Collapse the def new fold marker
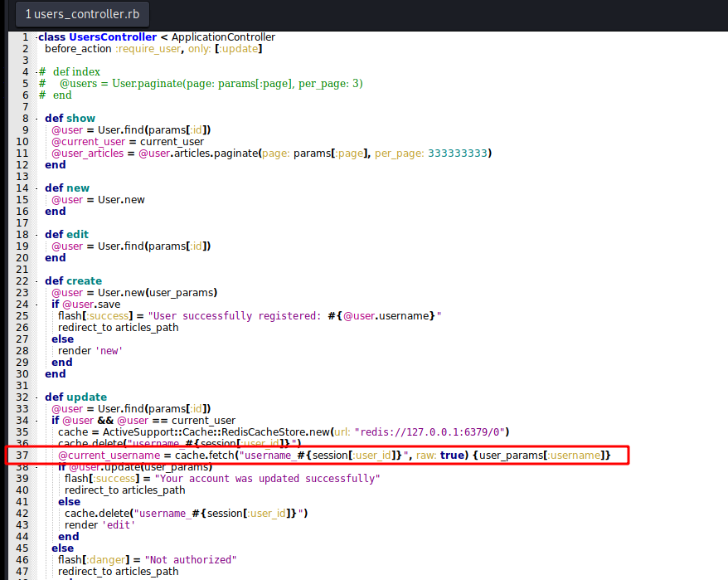The image size is (728, 580). (x=36, y=188)
